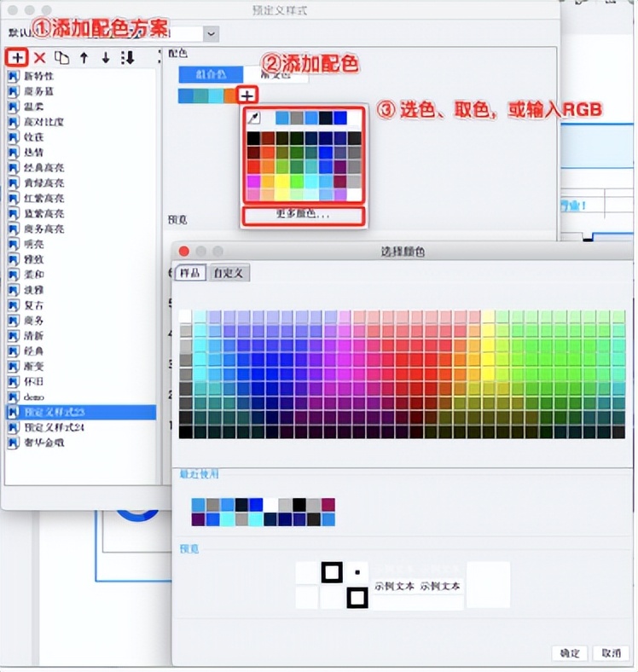
Task: Pick the white cell at top-left of the sample grid
Action: 186,316
